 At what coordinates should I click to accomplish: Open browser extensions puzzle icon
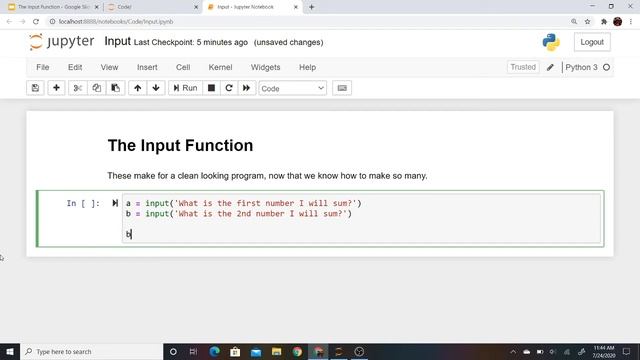click(x=604, y=22)
